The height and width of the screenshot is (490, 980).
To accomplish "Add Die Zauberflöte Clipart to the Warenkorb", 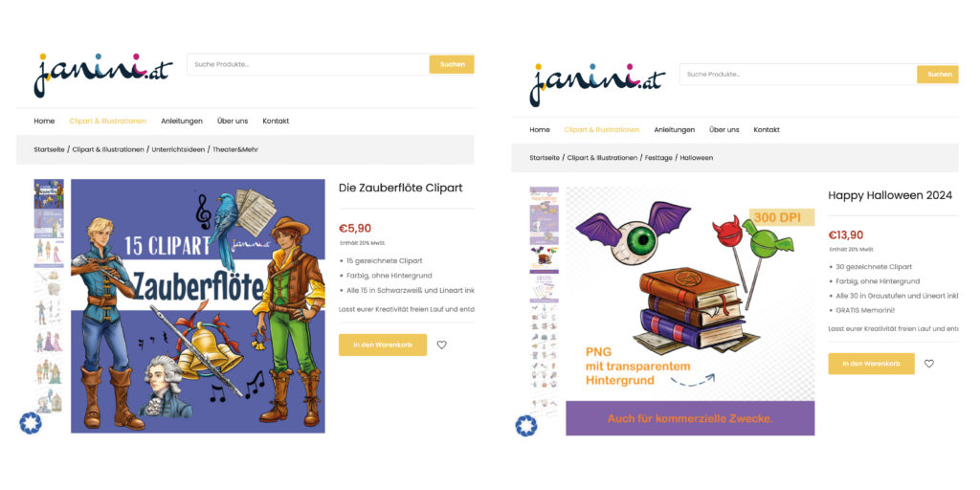I will (x=383, y=345).
